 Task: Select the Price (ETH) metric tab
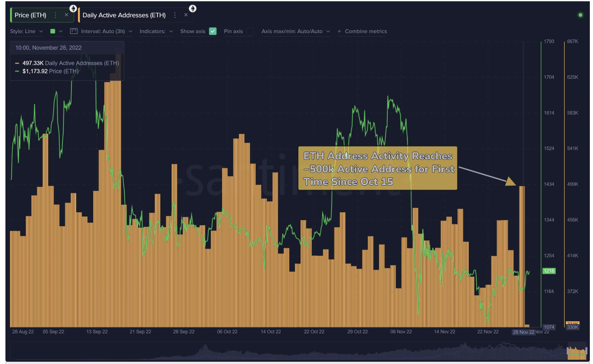pos(30,15)
